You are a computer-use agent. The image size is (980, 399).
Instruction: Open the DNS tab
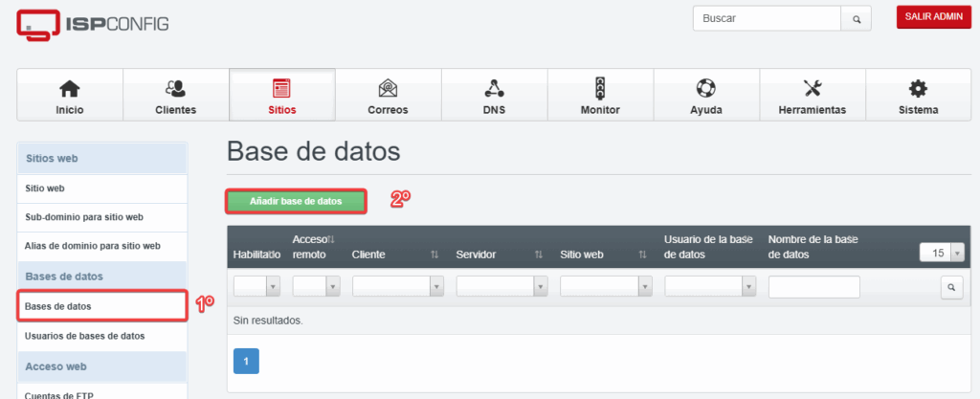pos(495,95)
